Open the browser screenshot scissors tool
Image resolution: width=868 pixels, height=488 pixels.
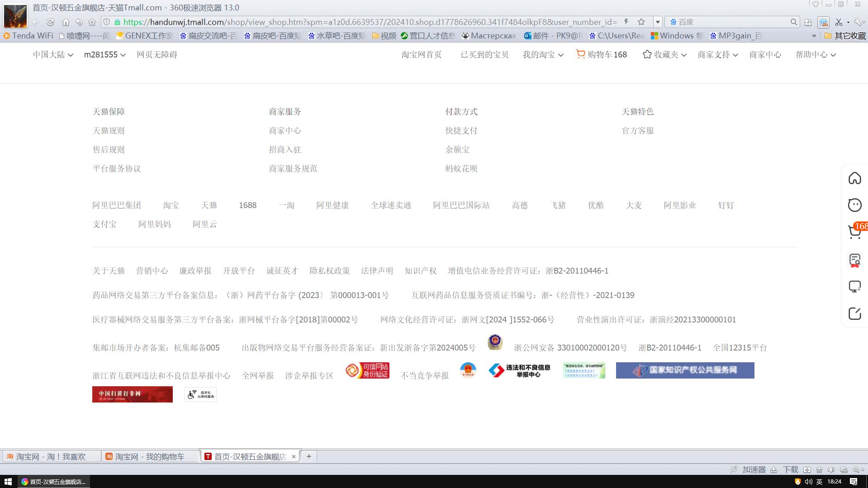[x=839, y=22]
